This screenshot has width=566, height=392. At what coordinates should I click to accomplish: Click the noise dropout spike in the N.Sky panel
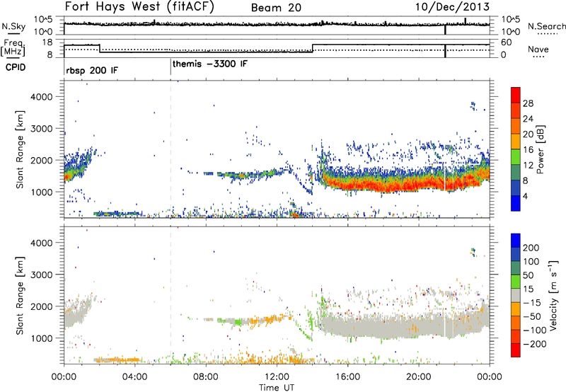tap(445, 30)
